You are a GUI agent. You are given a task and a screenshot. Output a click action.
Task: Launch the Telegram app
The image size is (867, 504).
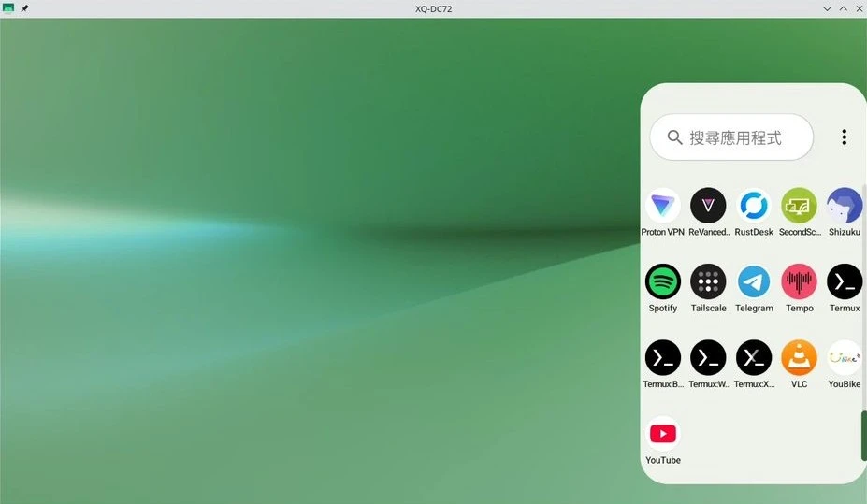point(754,281)
